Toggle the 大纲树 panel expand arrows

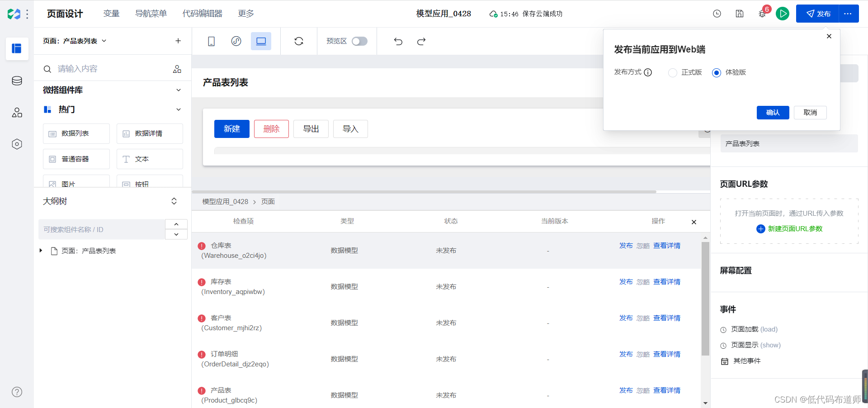(174, 201)
